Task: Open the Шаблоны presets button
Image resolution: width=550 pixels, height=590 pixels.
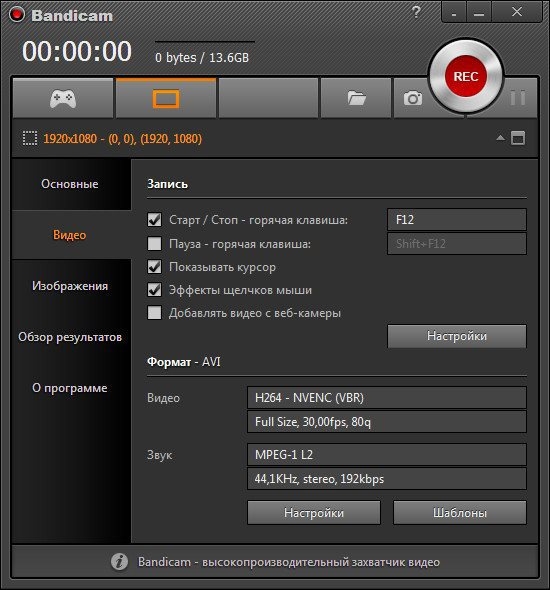Action: click(459, 512)
